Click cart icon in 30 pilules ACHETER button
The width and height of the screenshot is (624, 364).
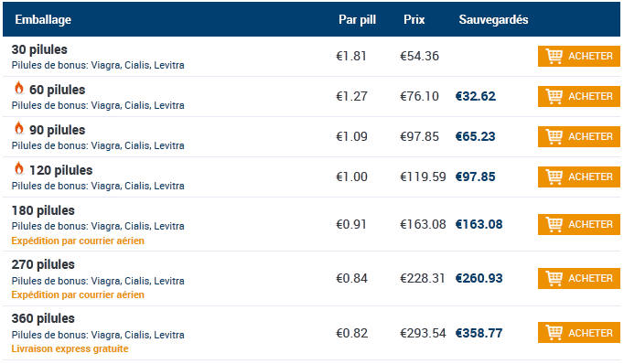click(554, 56)
